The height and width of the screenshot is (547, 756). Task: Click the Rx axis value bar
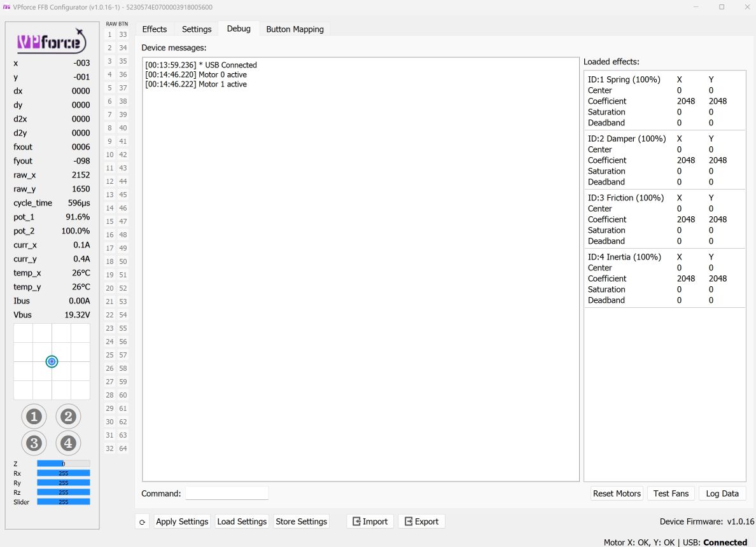(64, 473)
